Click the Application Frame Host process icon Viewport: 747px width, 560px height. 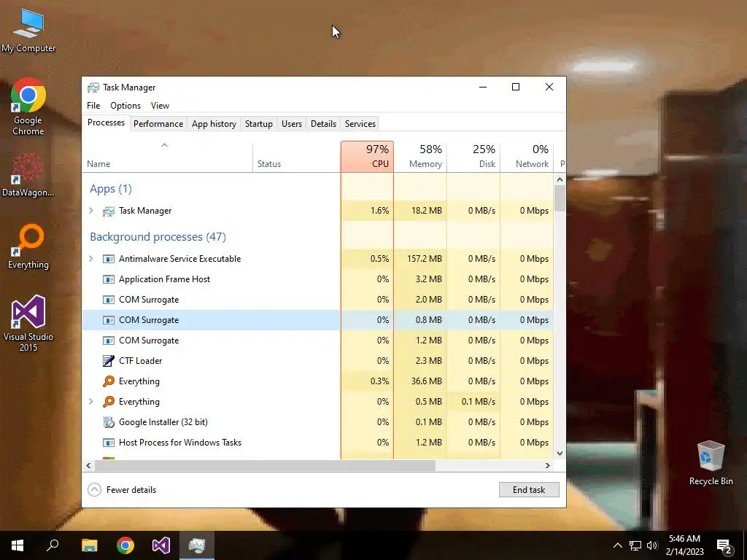(109, 279)
